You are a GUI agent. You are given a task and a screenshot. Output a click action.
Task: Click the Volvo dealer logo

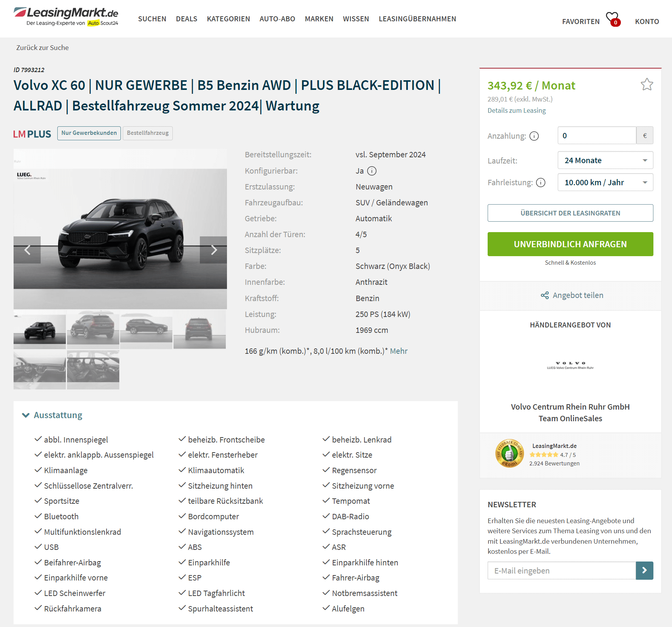click(x=570, y=365)
